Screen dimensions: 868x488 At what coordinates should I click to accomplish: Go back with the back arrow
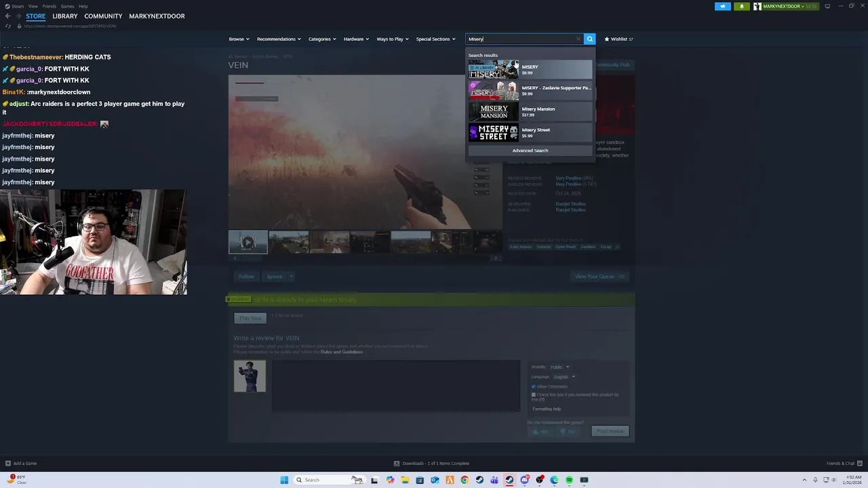7,16
